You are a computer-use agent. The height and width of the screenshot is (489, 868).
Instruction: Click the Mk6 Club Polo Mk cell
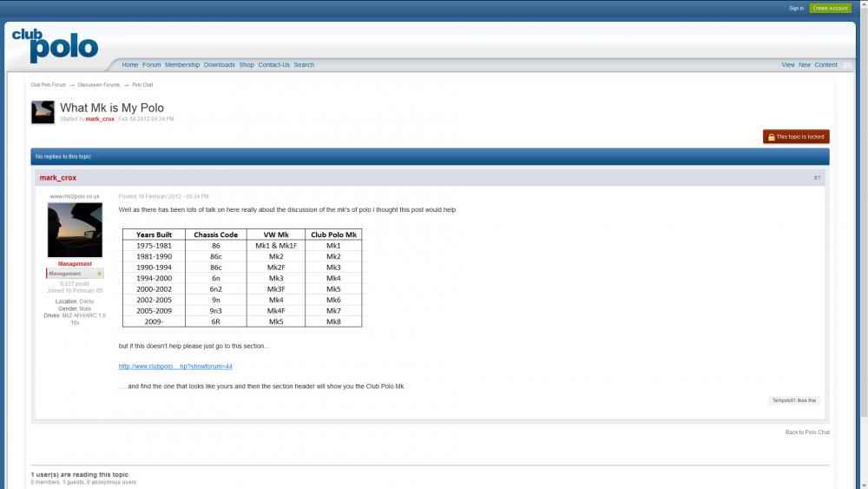click(333, 301)
